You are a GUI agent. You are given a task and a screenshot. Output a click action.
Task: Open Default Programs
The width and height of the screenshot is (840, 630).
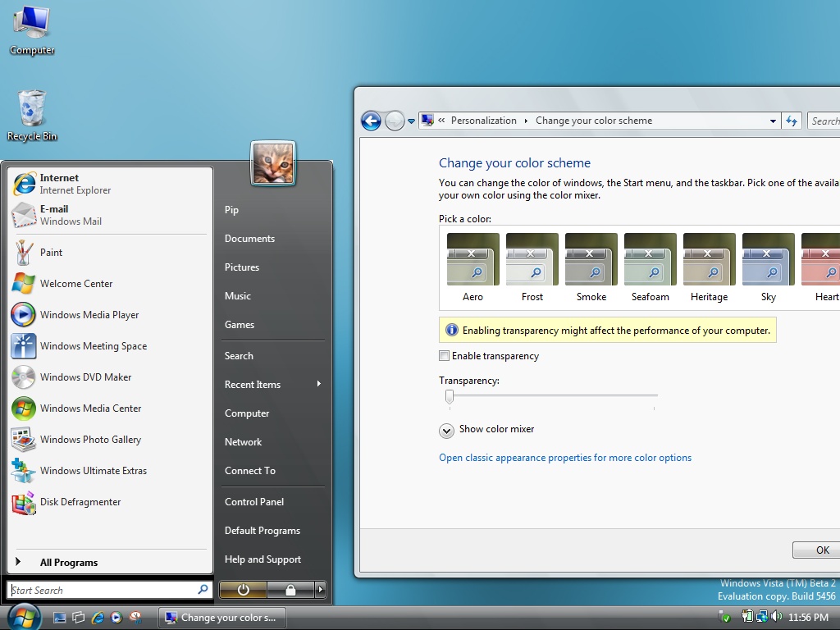click(x=273, y=531)
